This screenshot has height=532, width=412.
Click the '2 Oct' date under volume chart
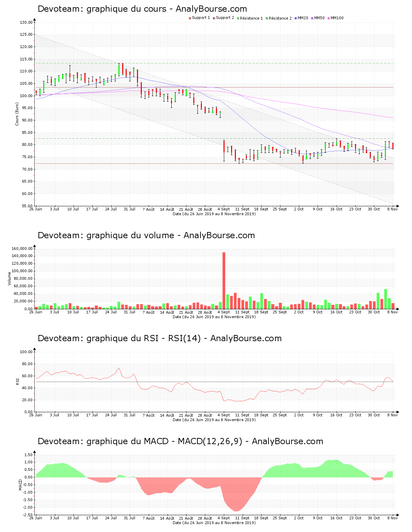tap(299, 312)
